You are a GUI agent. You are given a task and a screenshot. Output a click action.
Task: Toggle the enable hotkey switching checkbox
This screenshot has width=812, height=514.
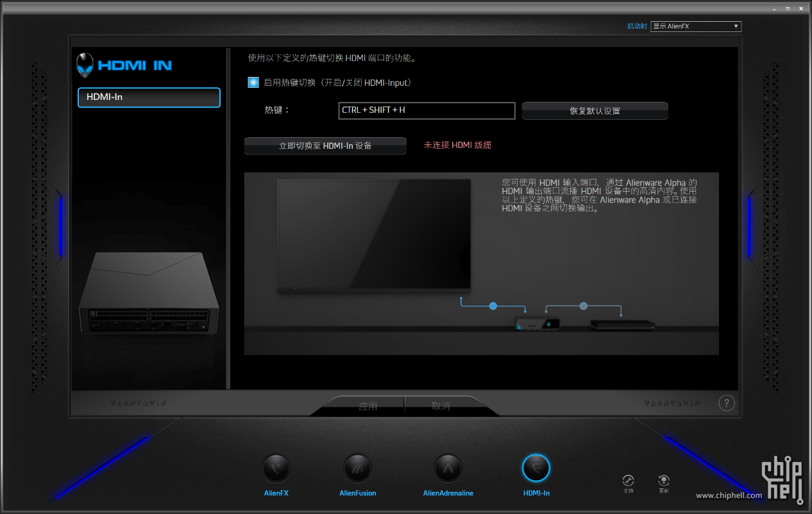pos(253,83)
